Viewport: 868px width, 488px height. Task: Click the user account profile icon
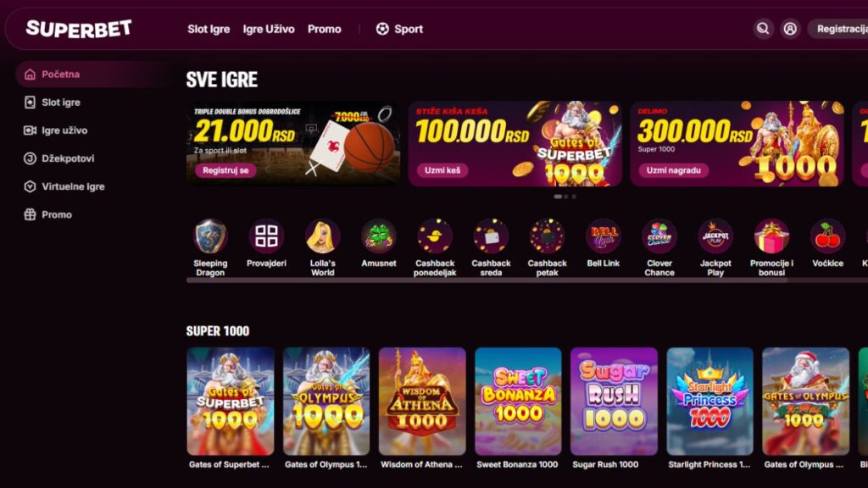[x=790, y=29]
